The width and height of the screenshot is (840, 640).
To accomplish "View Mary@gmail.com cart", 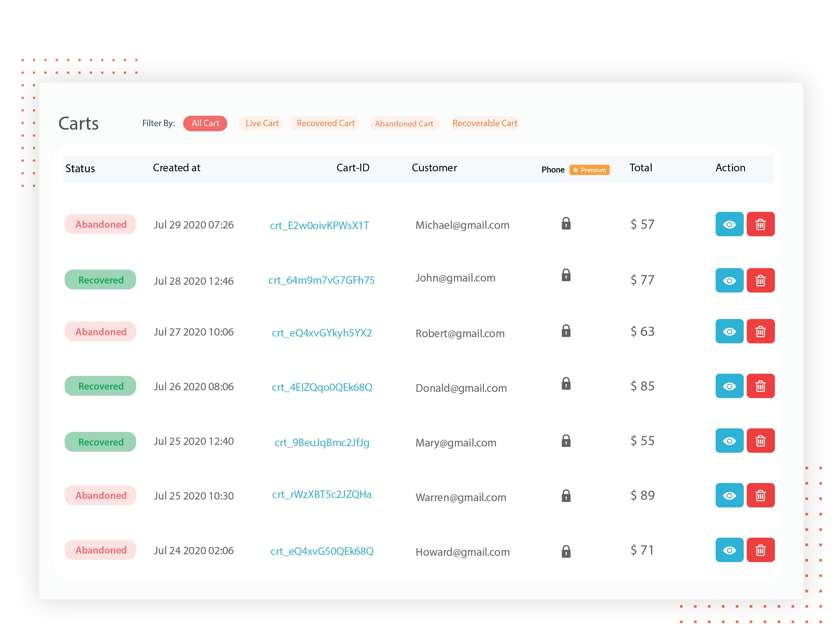I will pos(729,441).
